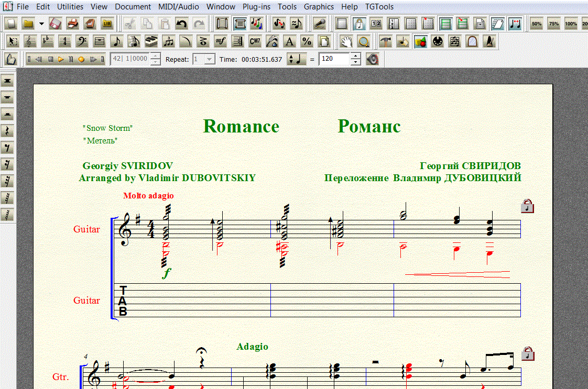Toggle the vertical ruler 1-2-3 icon
The image size is (588, 389).
coord(394,24)
